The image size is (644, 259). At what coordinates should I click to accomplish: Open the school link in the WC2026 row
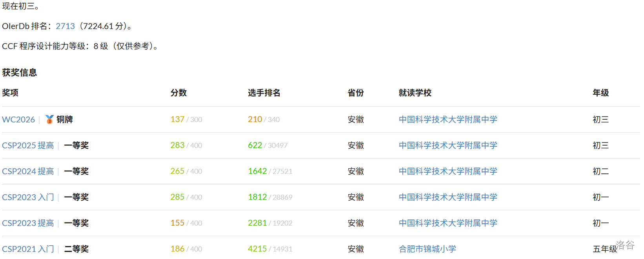pos(448,119)
